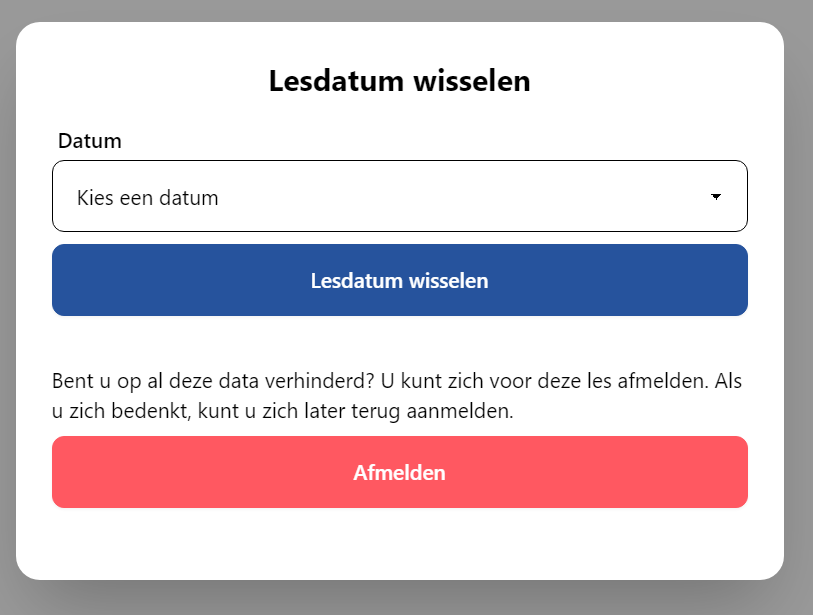This screenshot has width=813, height=615.
Task: Click the small arrow in the Datum select
Action: coord(716,197)
